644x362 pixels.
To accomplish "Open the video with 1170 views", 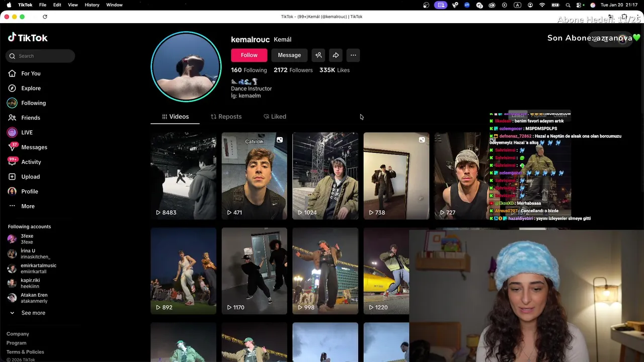I will 255,271.
